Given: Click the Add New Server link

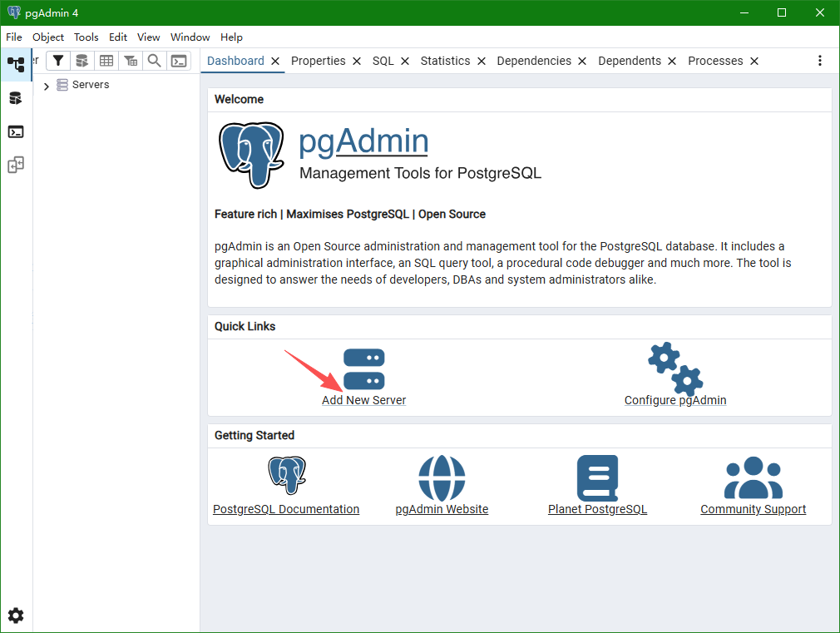Looking at the screenshot, I should tap(363, 400).
